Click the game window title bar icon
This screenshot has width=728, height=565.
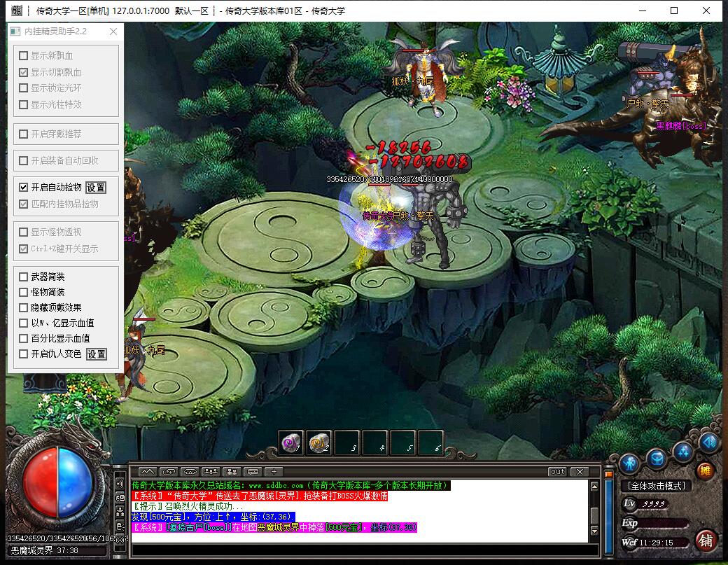(x=17, y=11)
